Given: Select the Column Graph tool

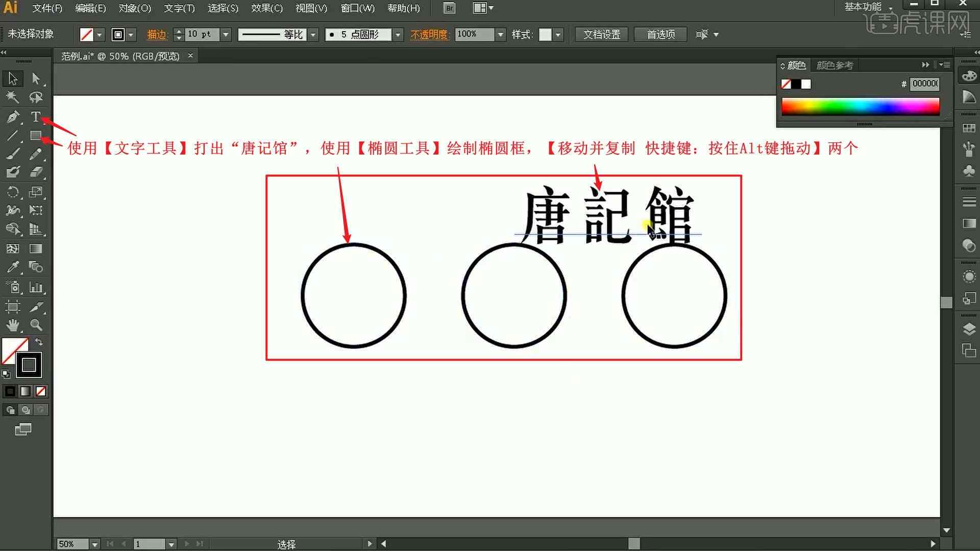Looking at the screenshot, I should tap(36, 287).
